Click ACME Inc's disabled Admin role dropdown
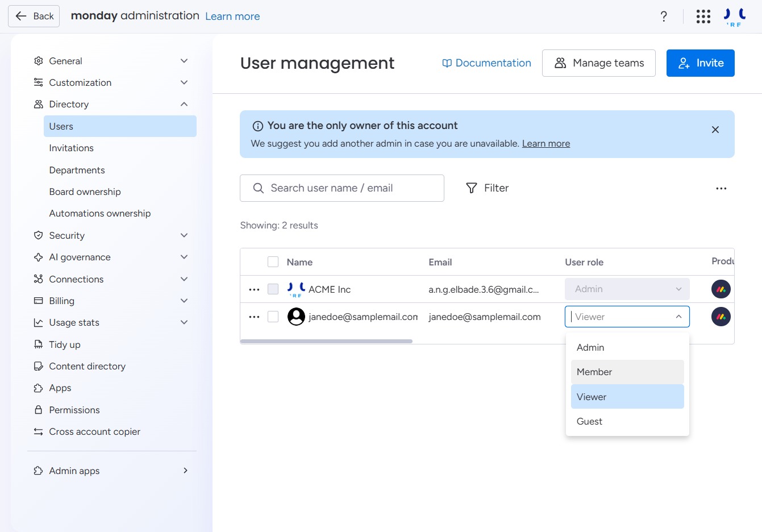This screenshot has height=532, width=762. (x=627, y=289)
